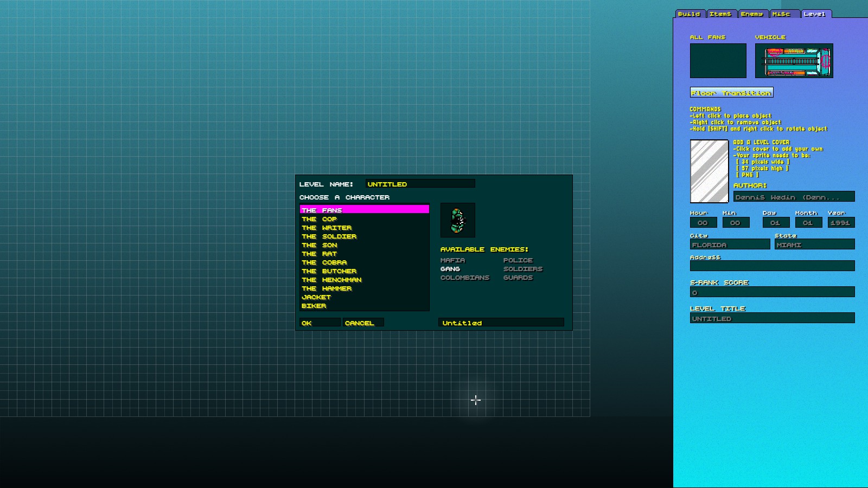Click the level cover image placeholder
The width and height of the screenshot is (868, 488).
point(709,171)
